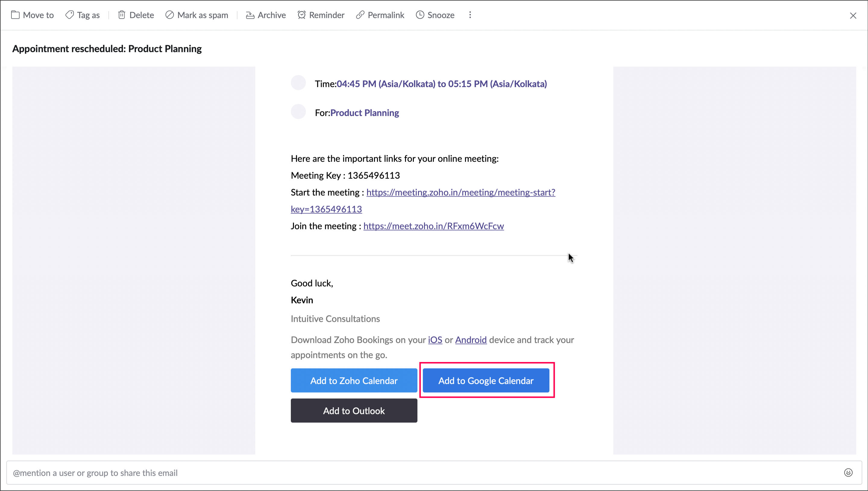Select Mark as spam text

tap(203, 15)
